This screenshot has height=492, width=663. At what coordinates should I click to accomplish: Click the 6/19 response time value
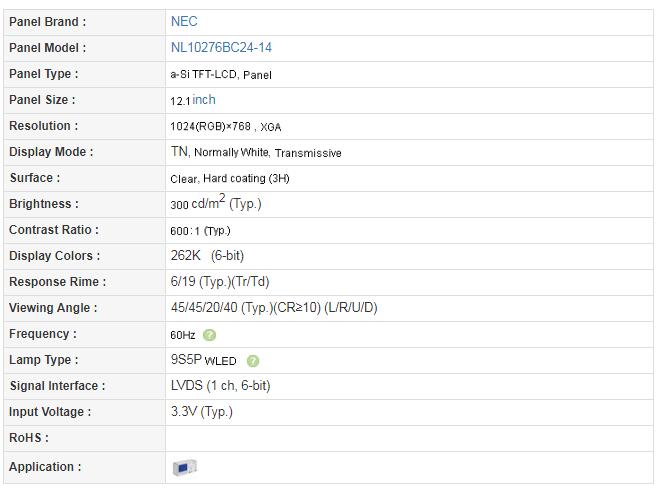220,282
